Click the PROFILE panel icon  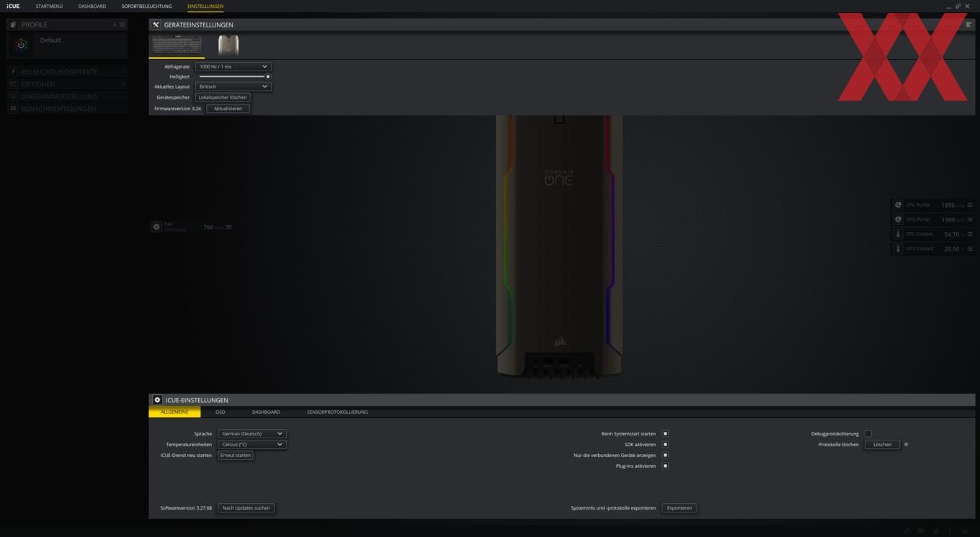point(13,25)
